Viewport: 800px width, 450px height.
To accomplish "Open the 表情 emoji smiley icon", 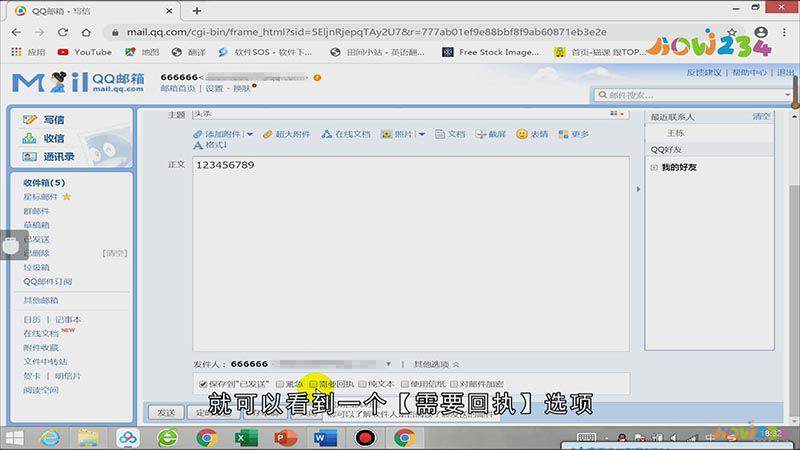I will pos(521,134).
